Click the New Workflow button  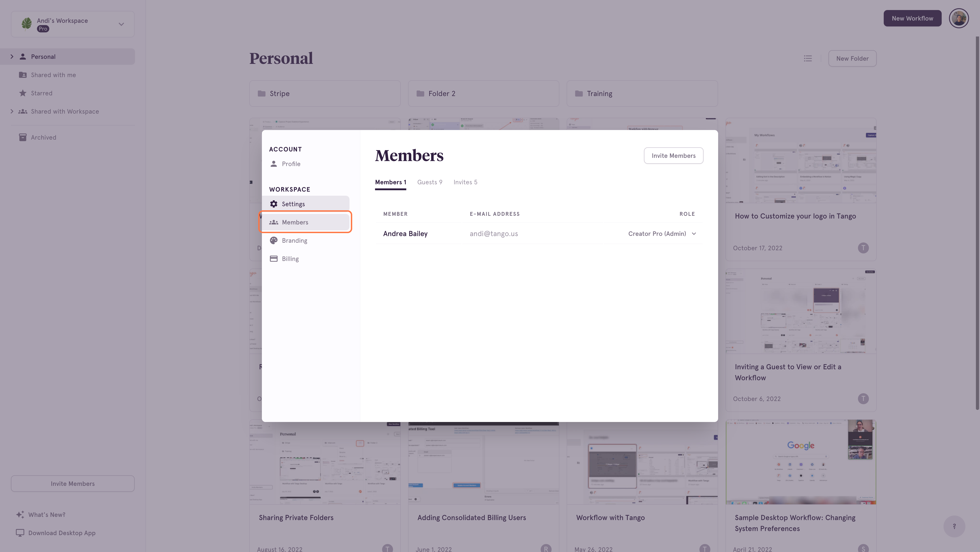(x=912, y=18)
